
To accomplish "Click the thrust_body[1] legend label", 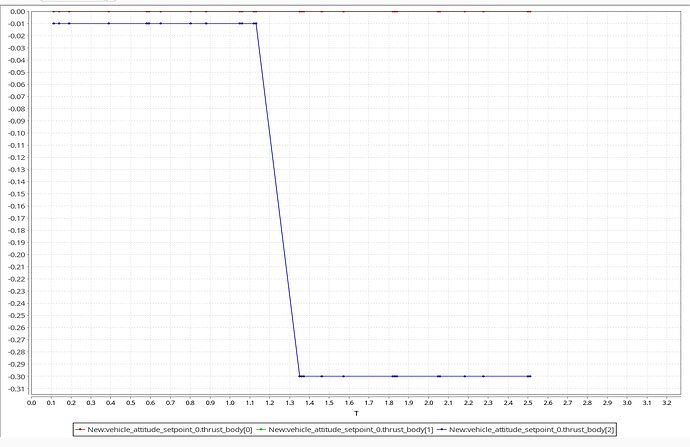I will tap(344, 429).
